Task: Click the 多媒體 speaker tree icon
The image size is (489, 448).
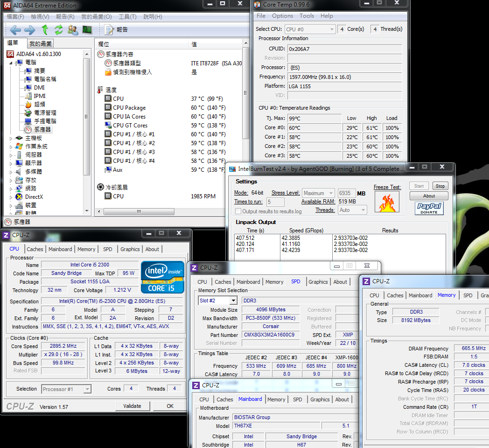Action: pos(19,172)
